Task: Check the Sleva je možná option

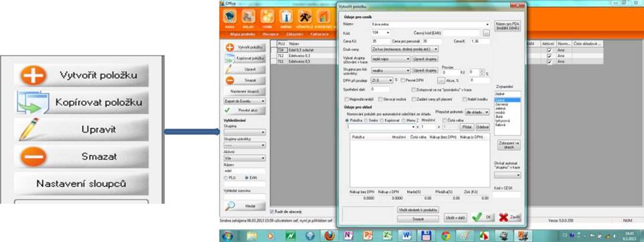Action: tap(381, 99)
